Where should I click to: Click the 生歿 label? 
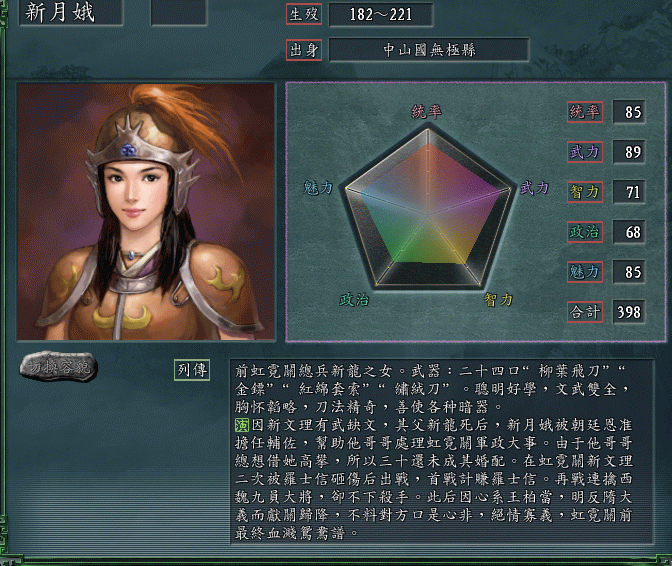[304, 14]
